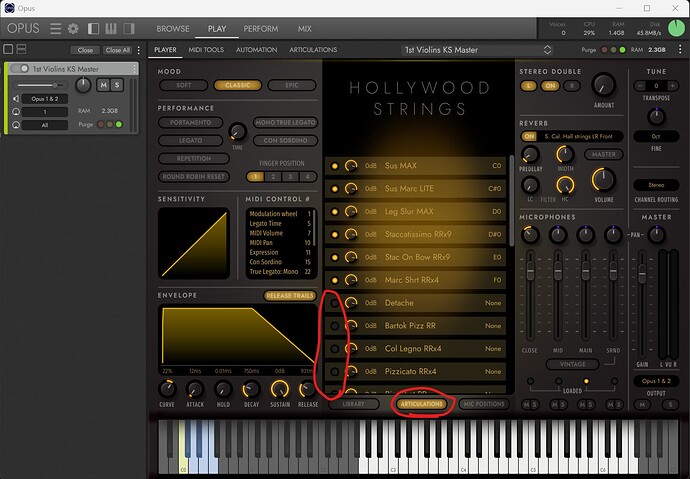The image size is (690, 479).
Task: Adjust the master GAIN fader
Action: coord(642,274)
